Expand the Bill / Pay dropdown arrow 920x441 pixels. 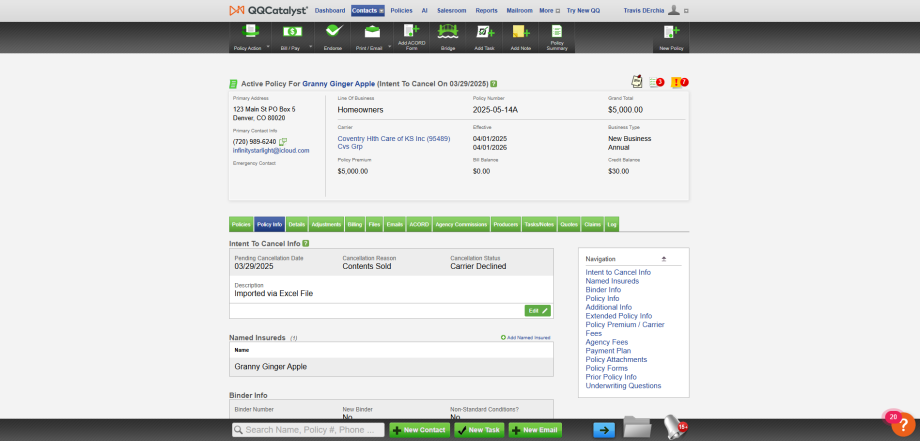(311, 46)
